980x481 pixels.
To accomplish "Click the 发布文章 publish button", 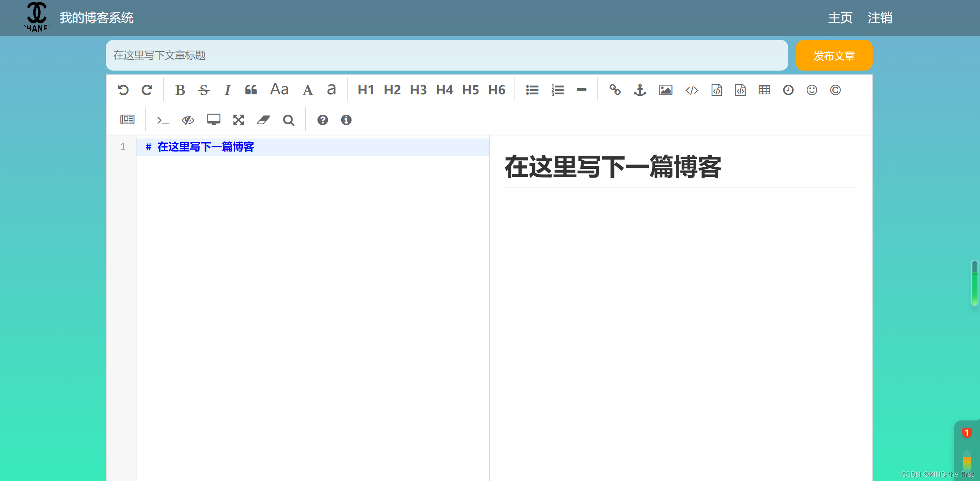I will (x=834, y=55).
